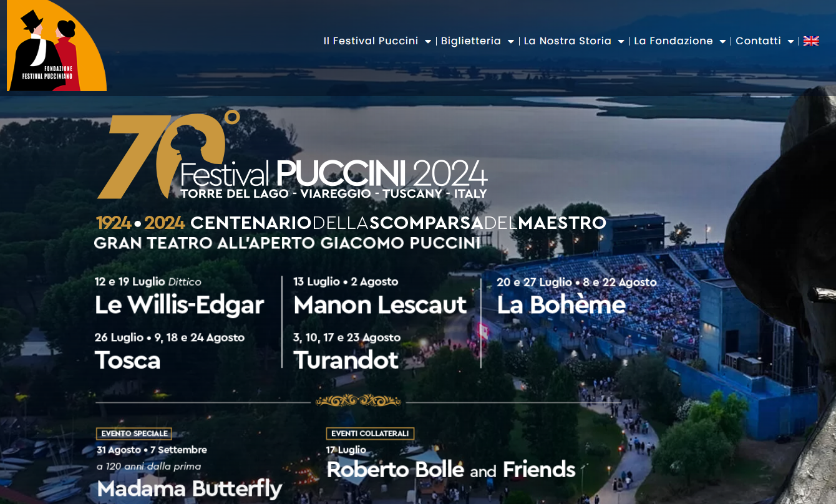The image size is (836, 504).
Task: Select the Madama Butterfly event title
Action: 190,488
